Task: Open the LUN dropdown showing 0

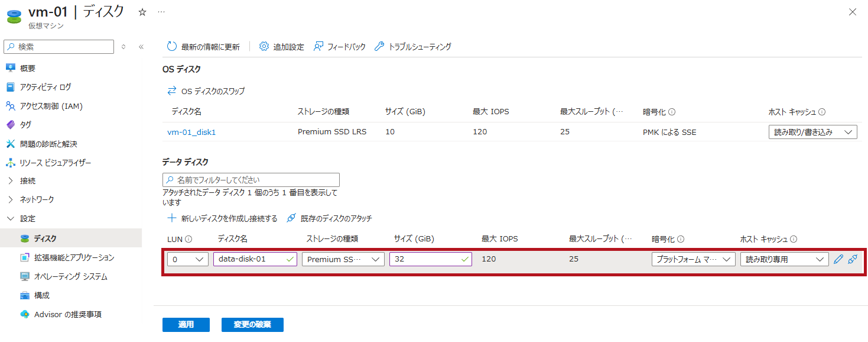Action: [x=187, y=259]
